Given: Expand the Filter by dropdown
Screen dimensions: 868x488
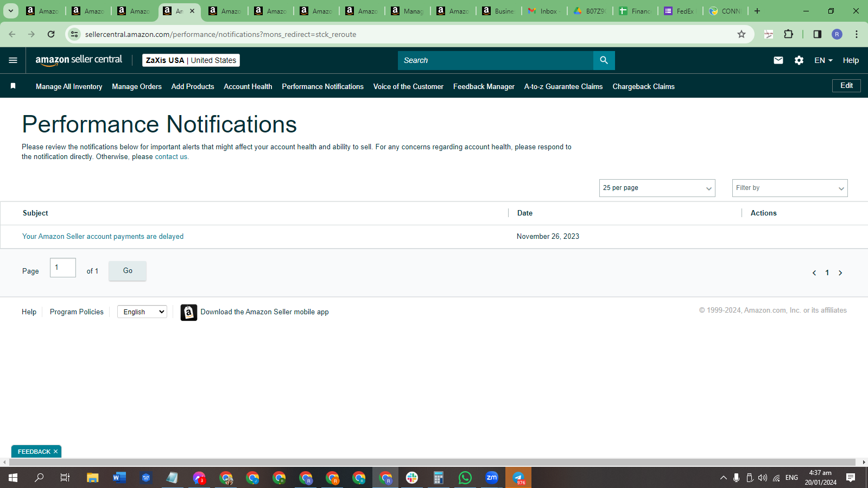Looking at the screenshot, I should point(790,188).
